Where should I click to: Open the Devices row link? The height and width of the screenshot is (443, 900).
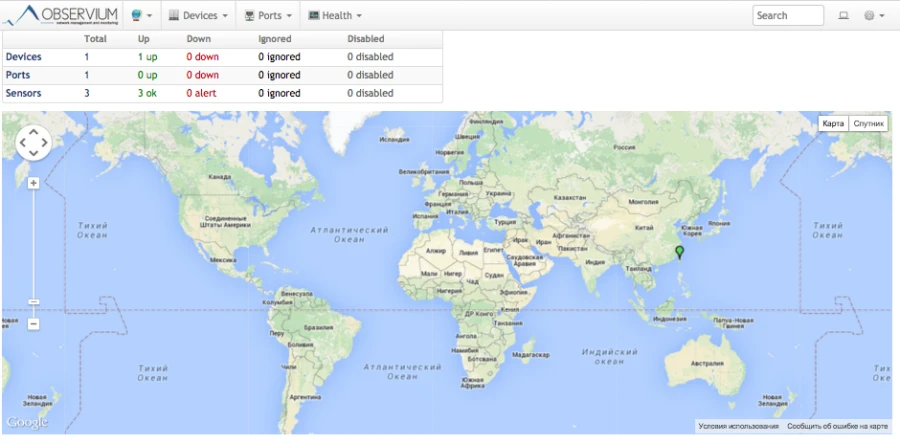(x=24, y=57)
